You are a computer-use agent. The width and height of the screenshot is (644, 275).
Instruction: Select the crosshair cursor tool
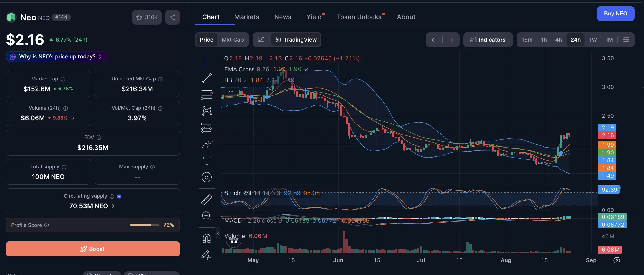point(207,62)
